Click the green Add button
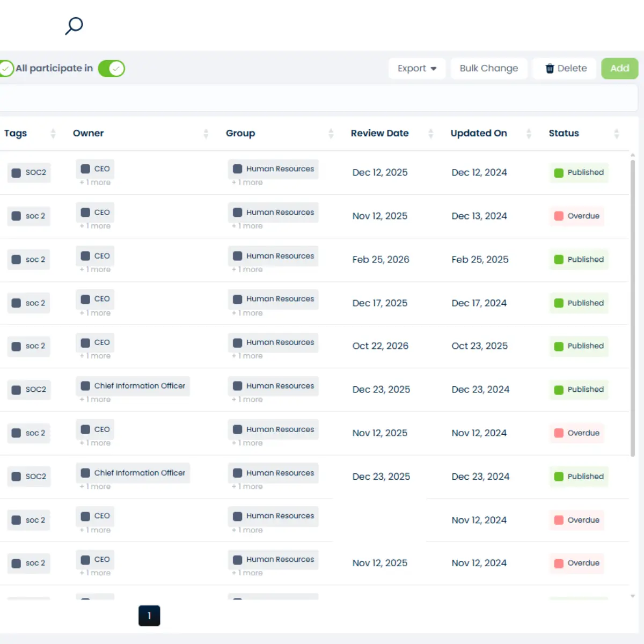The image size is (644, 644). 620,68
